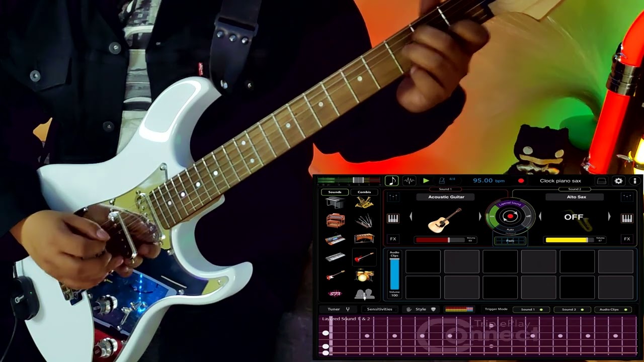The height and width of the screenshot is (362, 644).
Task: Open the Sensitivities menu
Action: click(379, 309)
